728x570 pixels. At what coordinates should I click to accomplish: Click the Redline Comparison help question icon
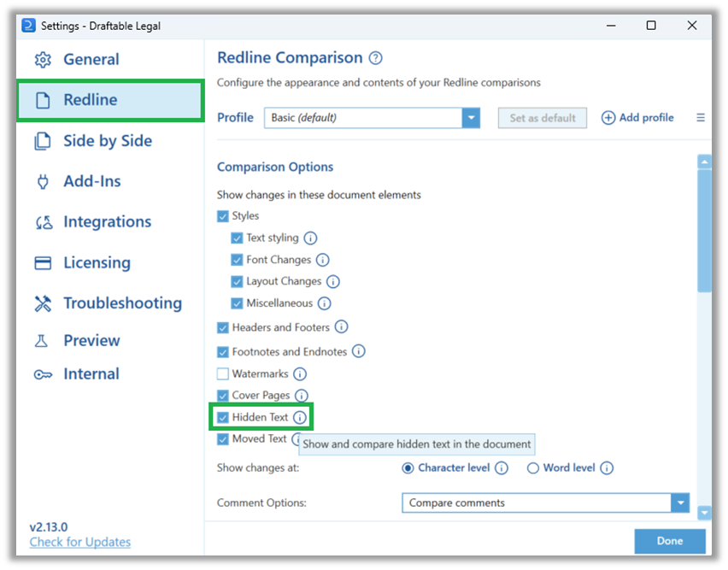376,58
